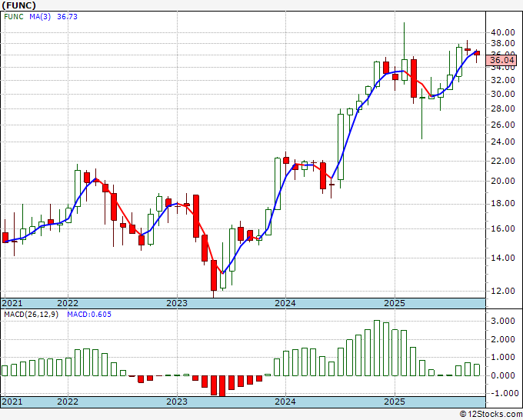The image size is (523, 420).
Task: Click 2025 on the MACD timeline
Action: click(395, 402)
